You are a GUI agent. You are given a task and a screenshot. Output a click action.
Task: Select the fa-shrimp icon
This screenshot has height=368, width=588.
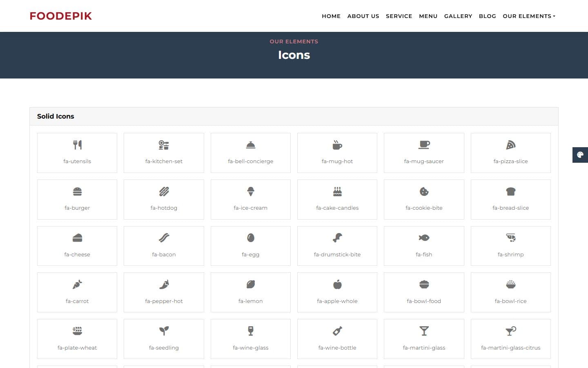pos(511,238)
